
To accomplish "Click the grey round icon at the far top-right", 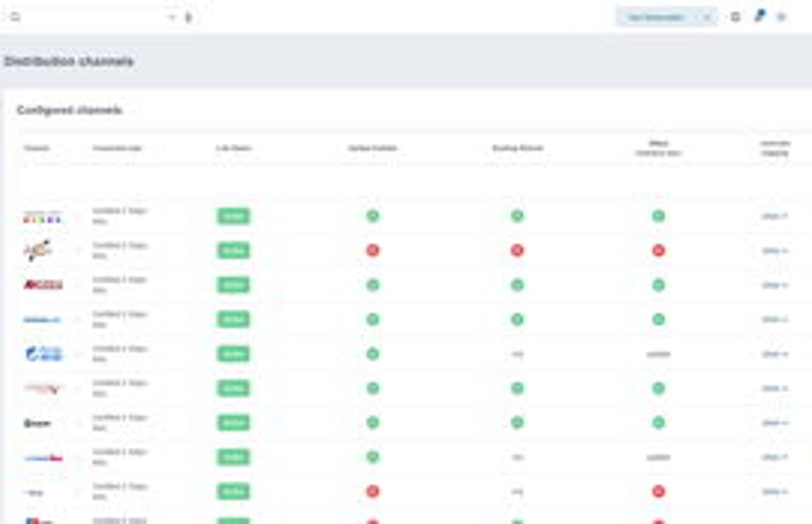I will [x=782, y=17].
